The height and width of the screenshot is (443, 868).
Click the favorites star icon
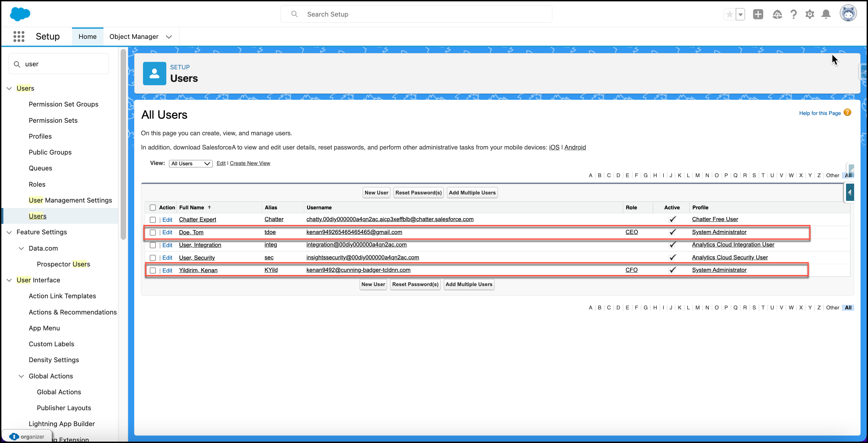pyautogui.click(x=729, y=14)
